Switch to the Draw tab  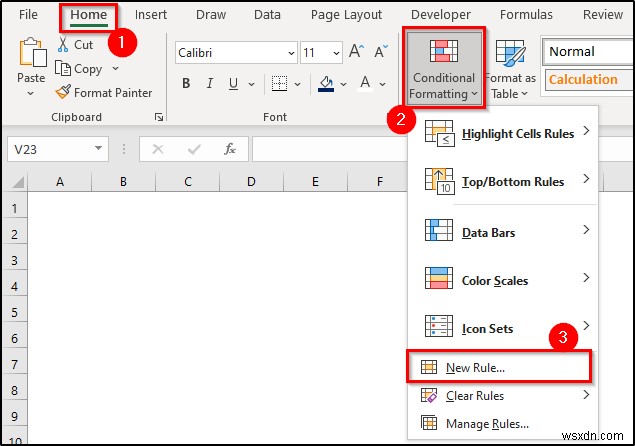click(x=211, y=15)
